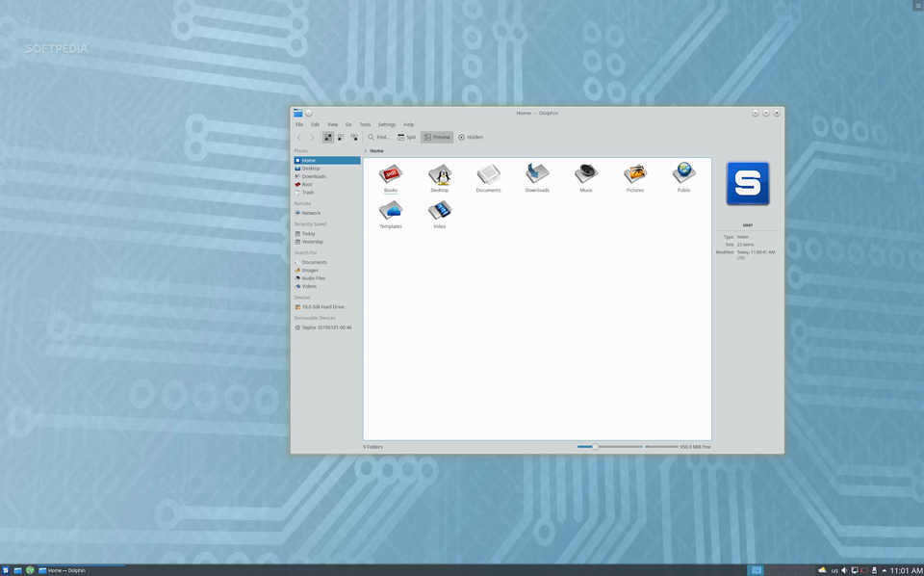
Task: Open the Audio Files search shortcut
Action: [x=314, y=277]
